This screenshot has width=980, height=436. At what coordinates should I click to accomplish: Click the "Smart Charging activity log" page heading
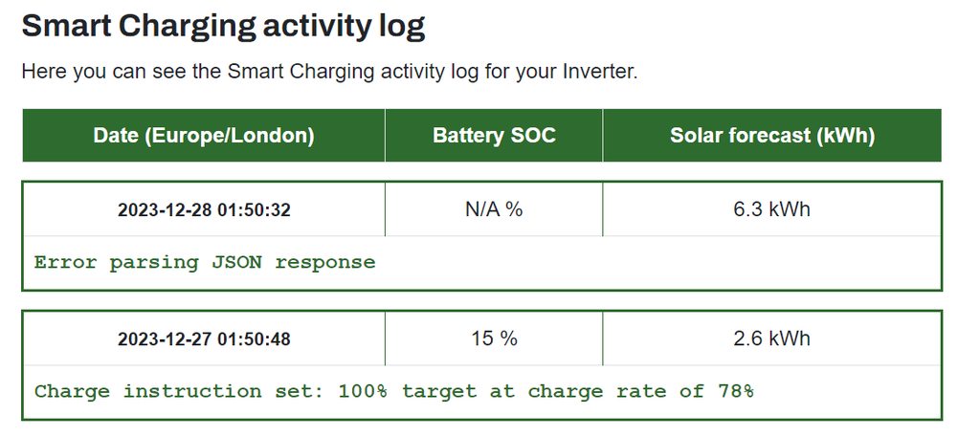[223, 26]
